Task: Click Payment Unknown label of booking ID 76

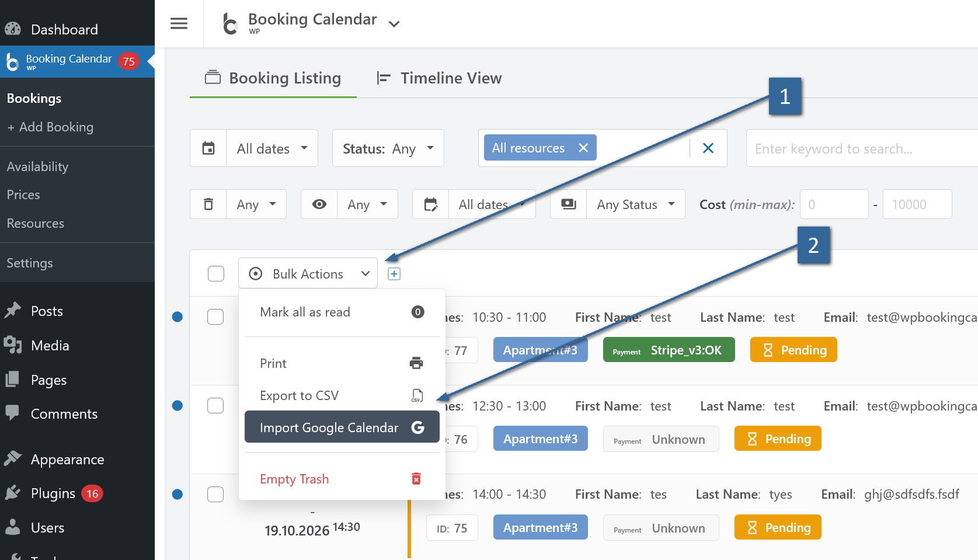Action: pyautogui.click(x=661, y=439)
